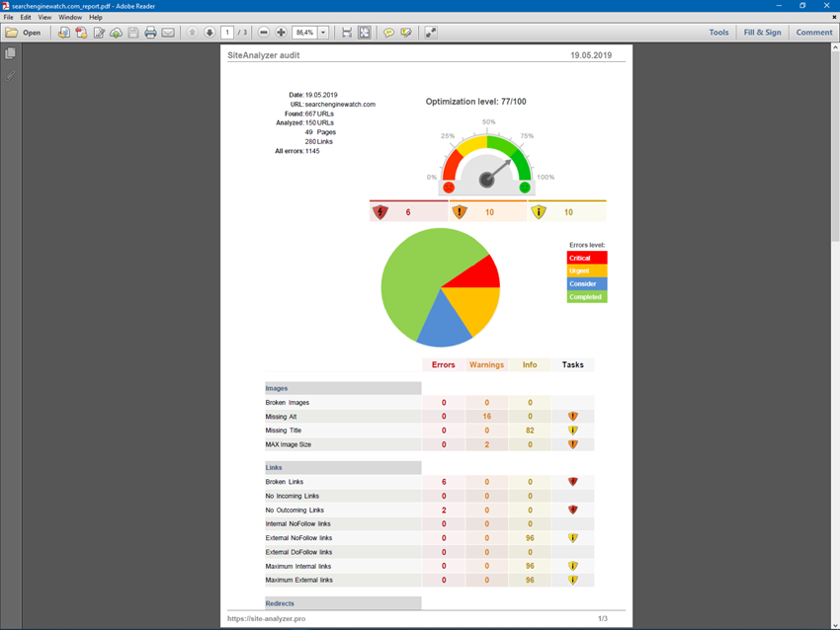
Task: Click the yellow info shield icon
Action: (539, 212)
